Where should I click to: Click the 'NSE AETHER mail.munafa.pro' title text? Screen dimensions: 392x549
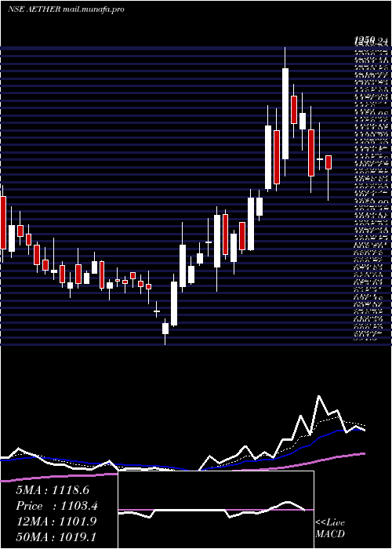[66, 9]
